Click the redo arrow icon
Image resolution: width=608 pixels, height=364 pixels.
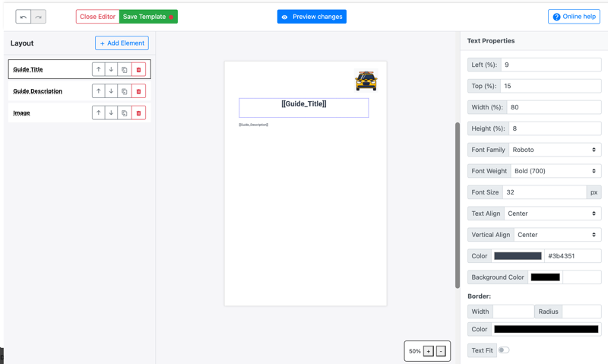click(38, 17)
